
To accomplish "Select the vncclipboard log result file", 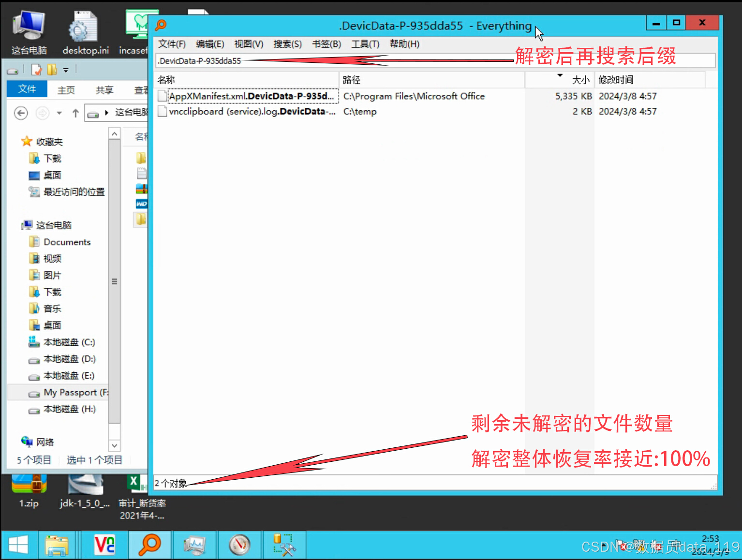I will pos(252,112).
